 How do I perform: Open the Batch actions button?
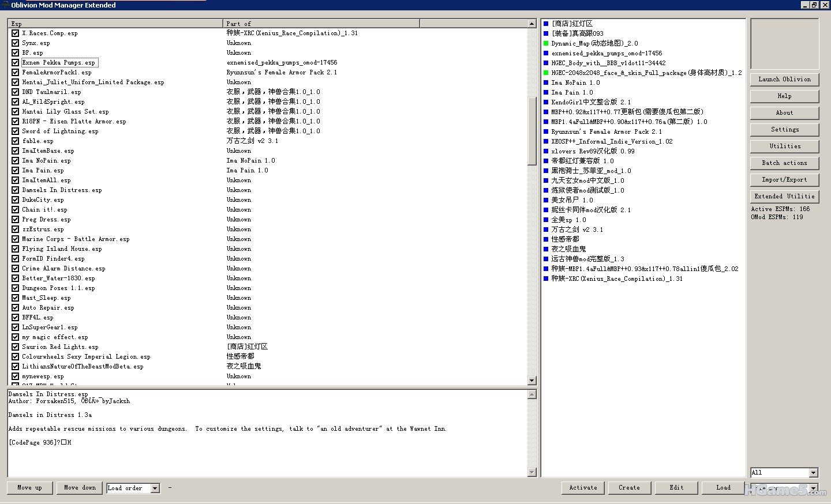click(784, 163)
